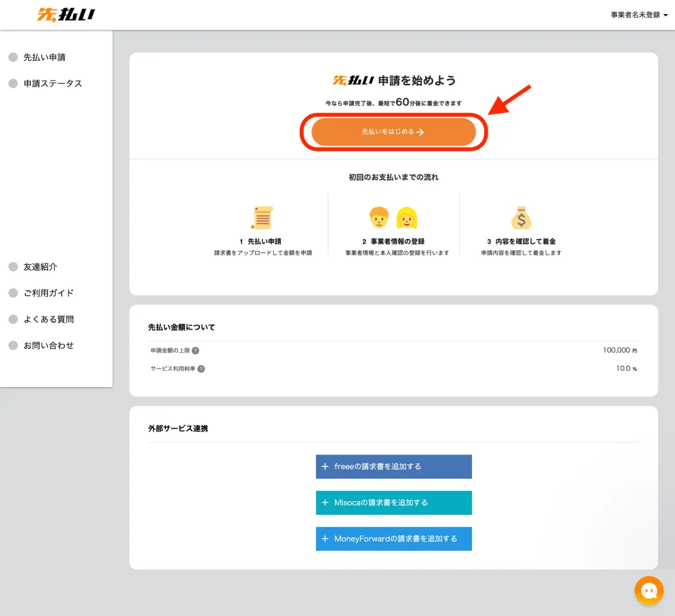The height and width of the screenshot is (616, 675).
Task: Click the gray bullet beside お問い合わせ
Action: tap(13, 345)
